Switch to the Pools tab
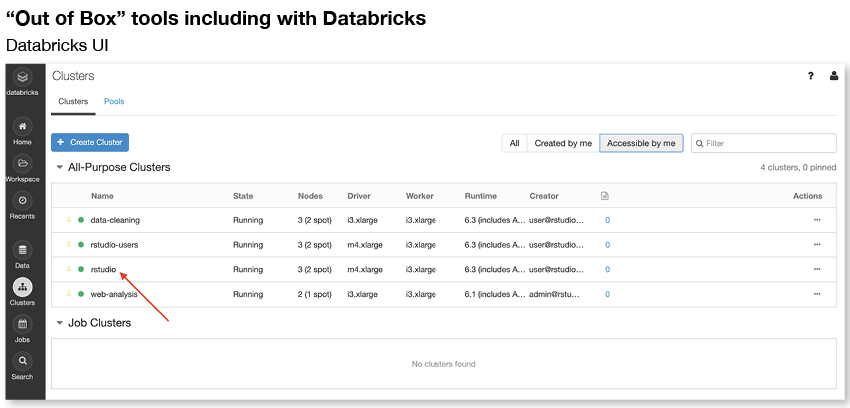The image size is (850, 408). click(x=114, y=101)
